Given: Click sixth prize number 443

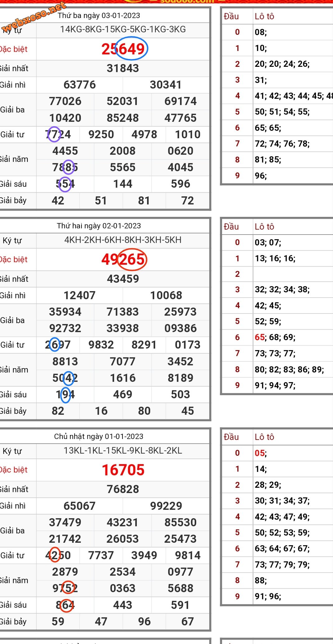Looking at the screenshot, I should (123, 605).
